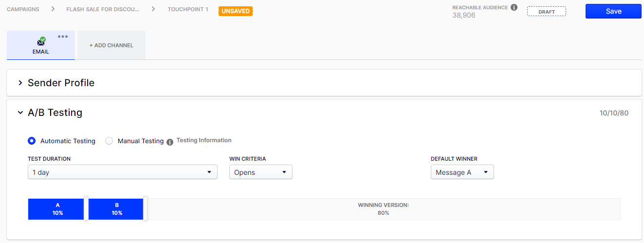Click the Reachable Audience info icon
Image resolution: width=644 pixels, height=243 pixels.
514,7
